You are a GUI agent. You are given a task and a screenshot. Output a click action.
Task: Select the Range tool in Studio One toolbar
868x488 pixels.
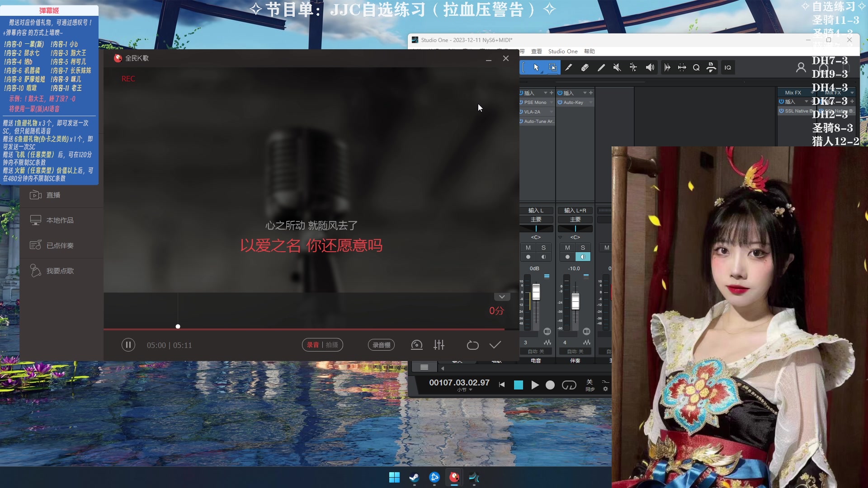click(x=552, y=67)
